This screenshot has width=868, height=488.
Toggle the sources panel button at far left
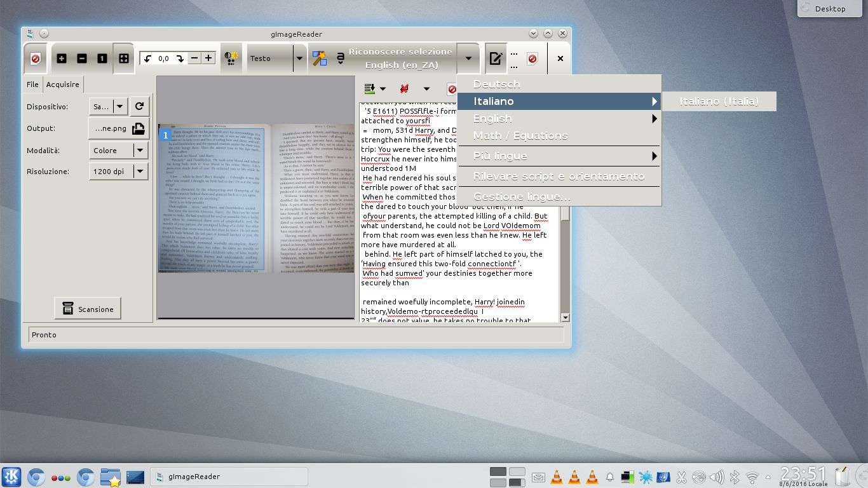click(x=35, y=58)
